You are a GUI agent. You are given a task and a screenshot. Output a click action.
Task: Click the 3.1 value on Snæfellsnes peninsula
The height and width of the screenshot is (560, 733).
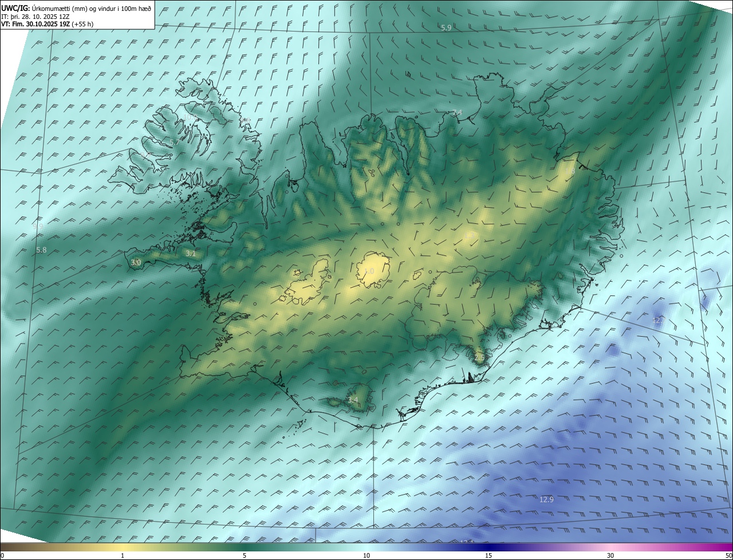click(x=191, y=253)
